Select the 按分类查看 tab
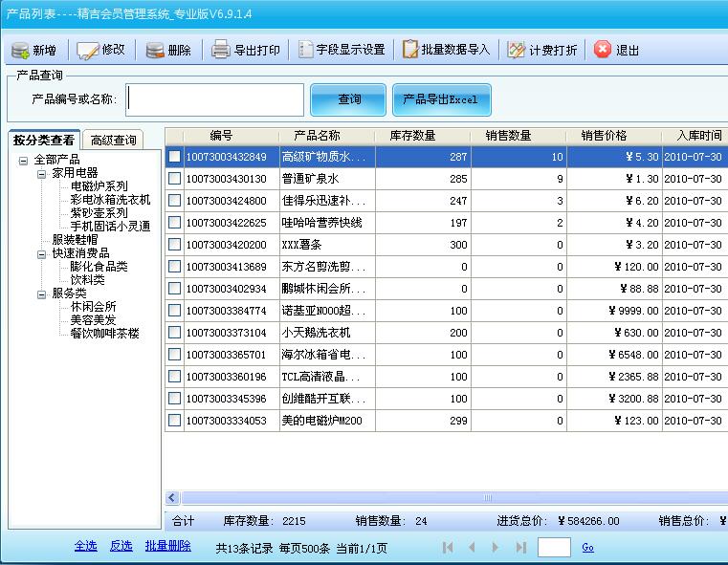This screenshot has height=565, width=728. coord(43,141)
